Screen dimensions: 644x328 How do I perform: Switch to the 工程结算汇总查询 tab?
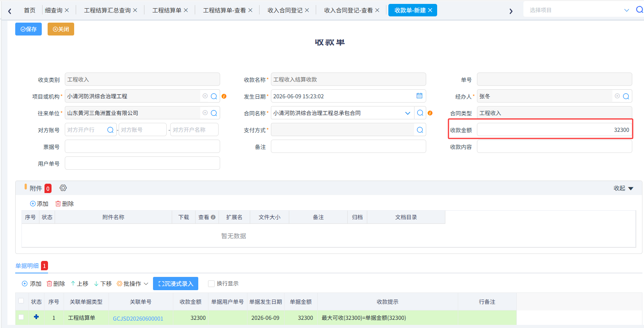pos(107,10)
